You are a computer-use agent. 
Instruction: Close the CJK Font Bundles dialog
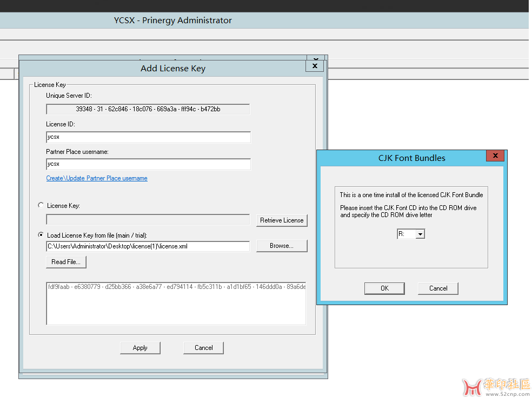click(x=495, y=156)
